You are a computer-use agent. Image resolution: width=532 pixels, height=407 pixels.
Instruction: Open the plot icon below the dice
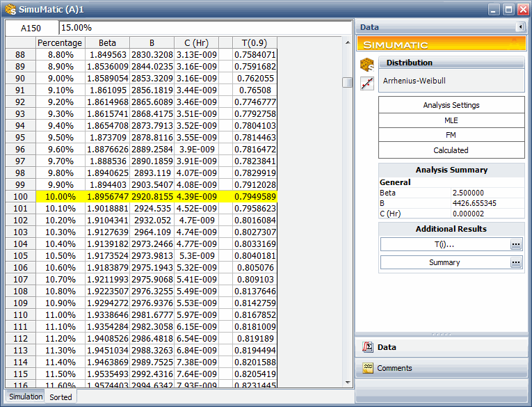click(x=367, y=83)
